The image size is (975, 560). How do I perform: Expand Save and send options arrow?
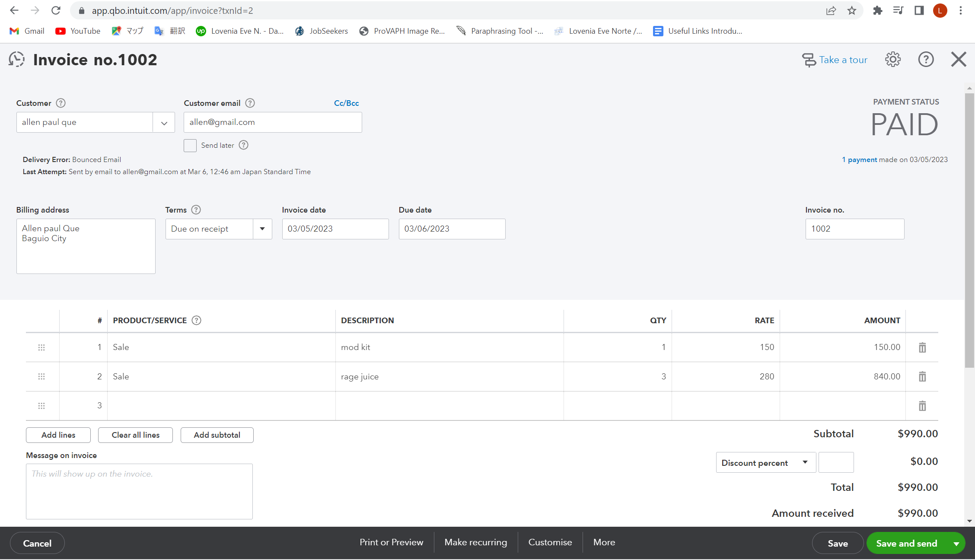click(956, 544)
